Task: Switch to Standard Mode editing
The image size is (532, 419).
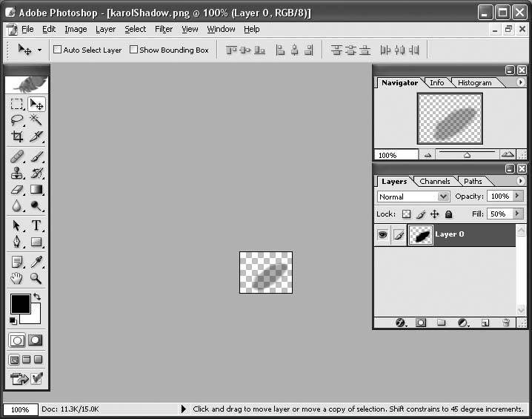Action: (x=17, y=340)
